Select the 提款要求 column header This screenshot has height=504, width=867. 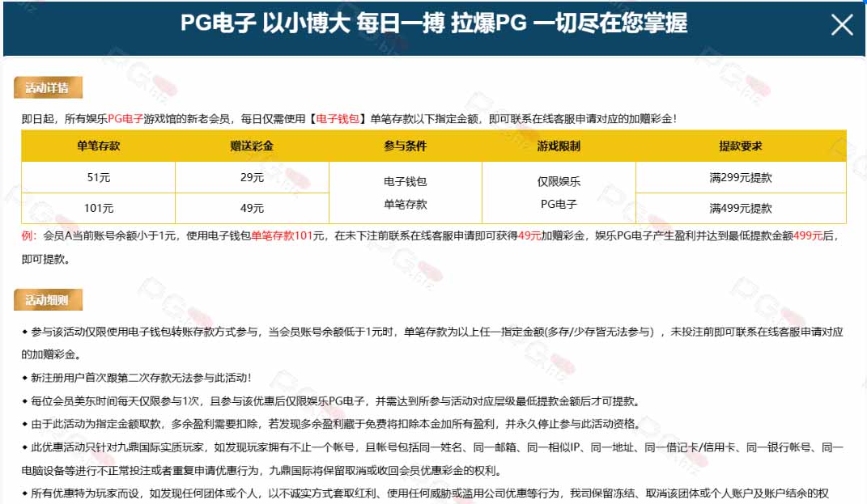(x=741, y=146)
